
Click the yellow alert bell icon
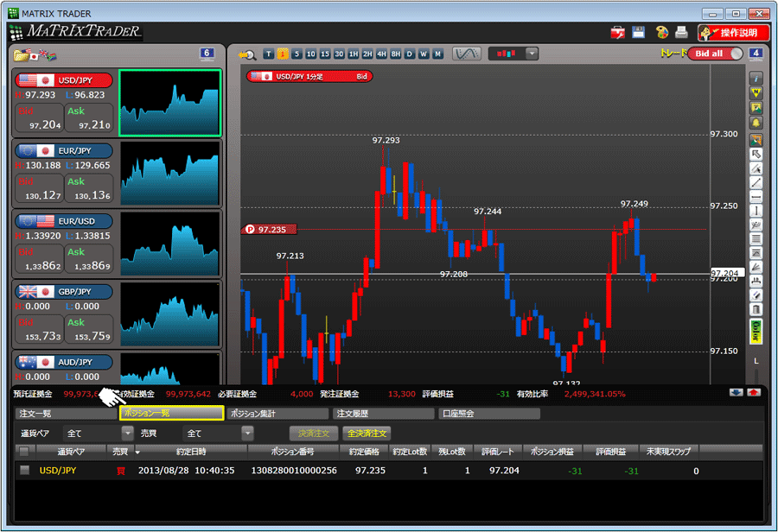756,123
